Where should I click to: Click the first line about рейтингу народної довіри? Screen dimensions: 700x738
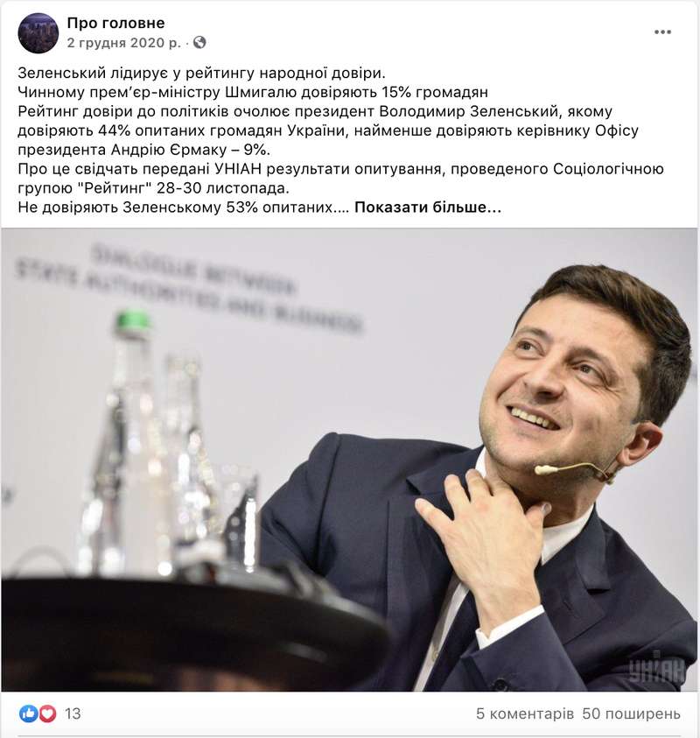click(201, 73)
